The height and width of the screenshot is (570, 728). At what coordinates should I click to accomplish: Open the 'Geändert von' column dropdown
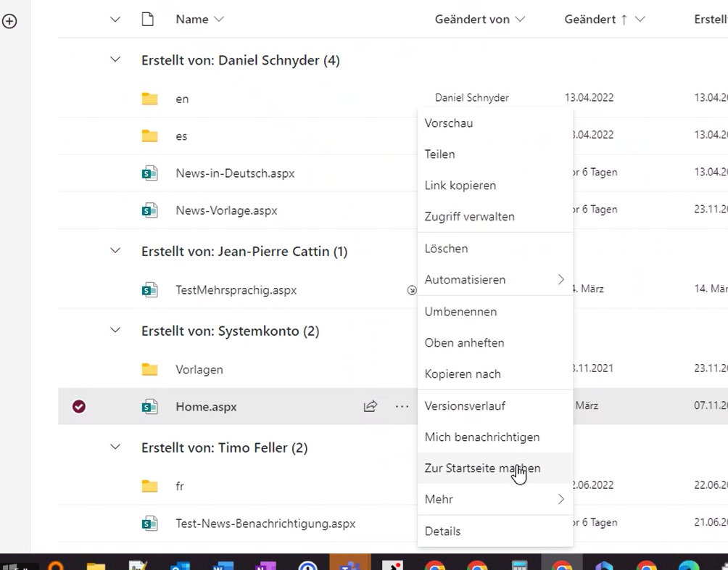(x=520, y=20)
